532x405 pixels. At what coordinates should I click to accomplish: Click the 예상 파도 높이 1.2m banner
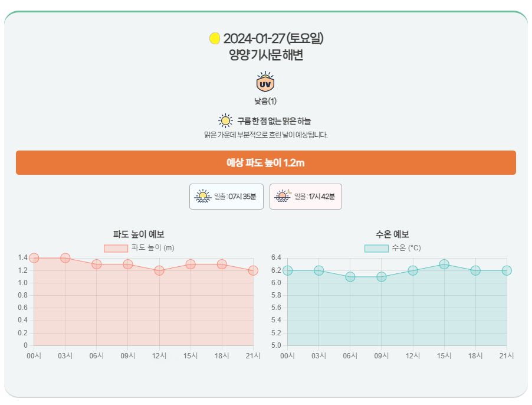266,162
